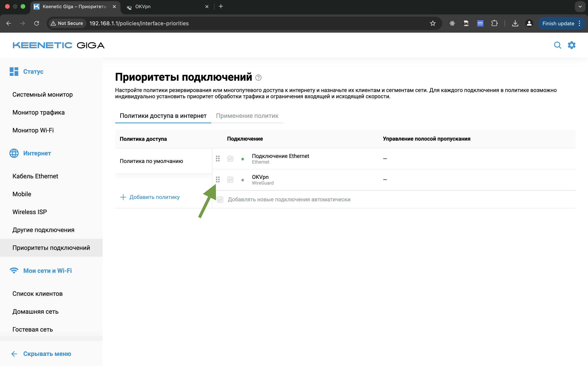The image size is (588, 366).
Task: Switch to the Применение политик tab
Action: click(247, 116)
